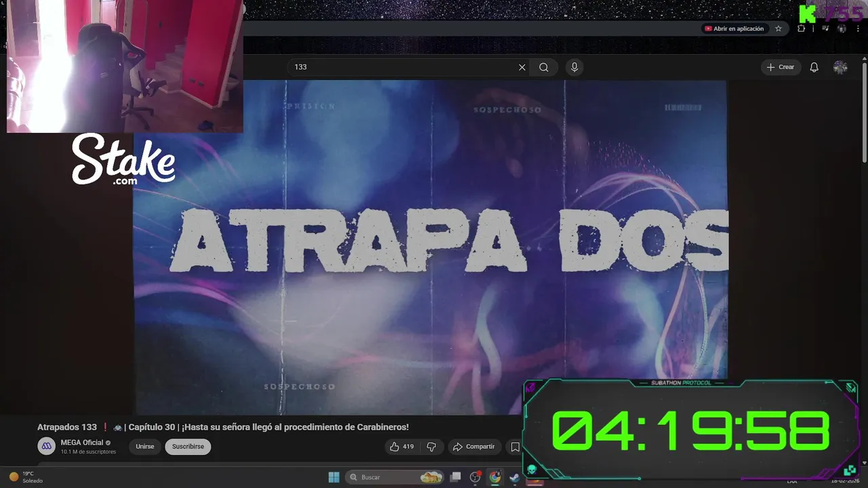Open the YouTube account avatar menu
868x488 pixels.
pyautogui.click(x=840, y=67)
